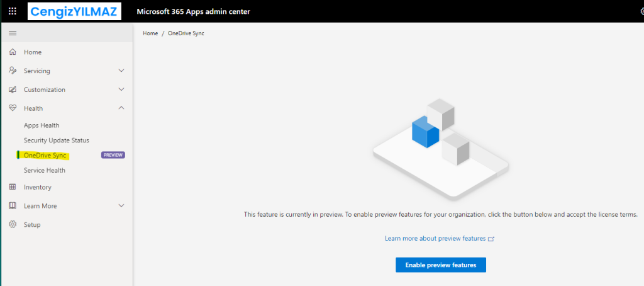Open Service Health page
This screenshot has width=644, height=286.
(45, 171)
